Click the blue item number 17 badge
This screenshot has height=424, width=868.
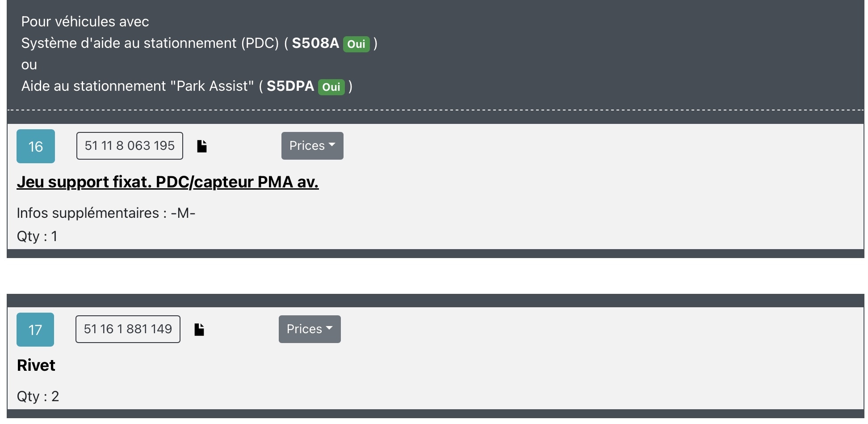coord(35,330)
